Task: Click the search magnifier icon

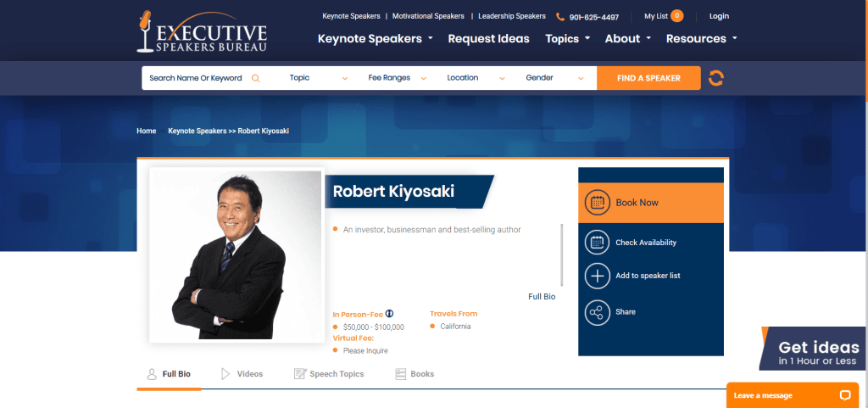Action: (x=256, y=78)
